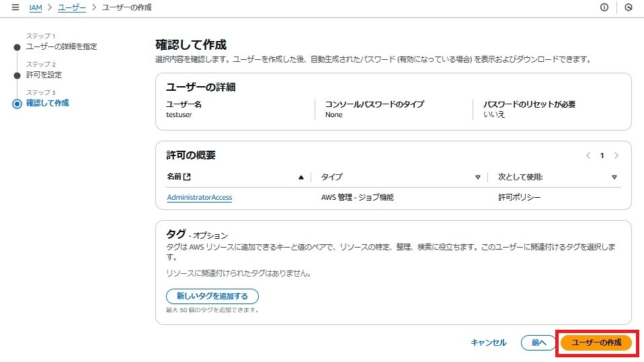644x362 pixels.
Task: Select step 1 ユーザーの詳細を指定 circle
Action: click(x=17, y=47)
